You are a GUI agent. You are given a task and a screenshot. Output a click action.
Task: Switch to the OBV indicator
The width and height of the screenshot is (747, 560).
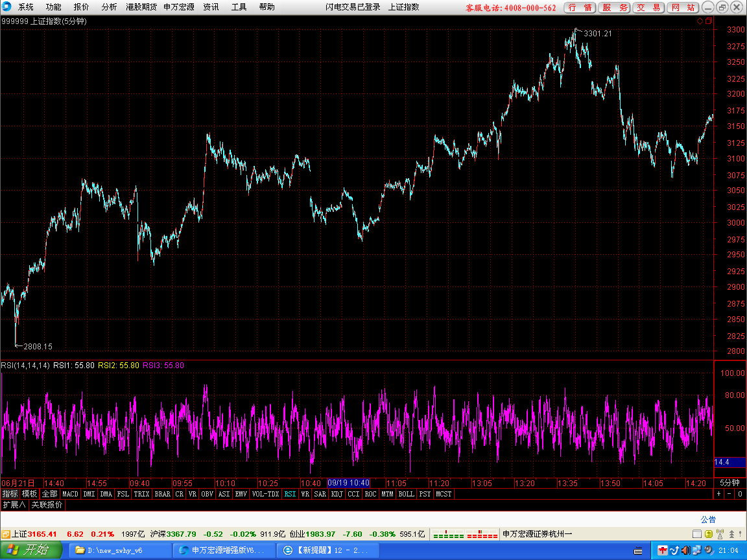tap(207, 494)
